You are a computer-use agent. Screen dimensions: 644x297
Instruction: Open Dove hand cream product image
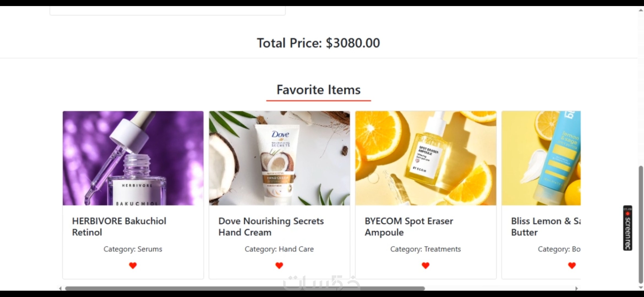(280, 158)
